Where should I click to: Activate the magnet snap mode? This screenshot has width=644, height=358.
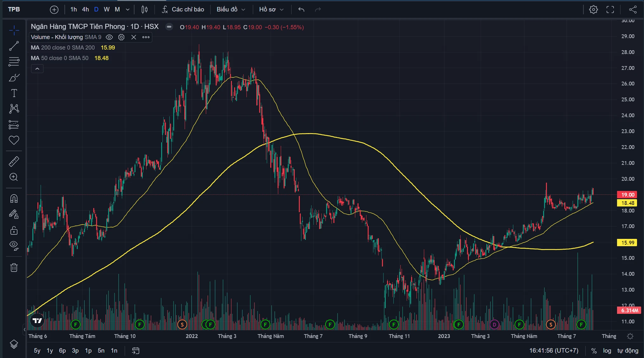14,199
